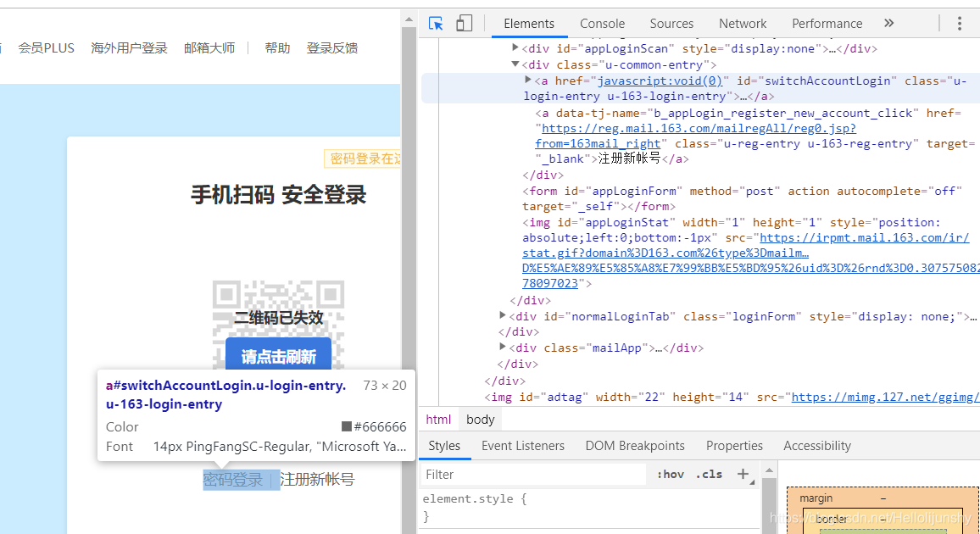This screenshot has height=534, width=980.
Task: Switch to the Elements tab
Action: [x=529, y=24]
